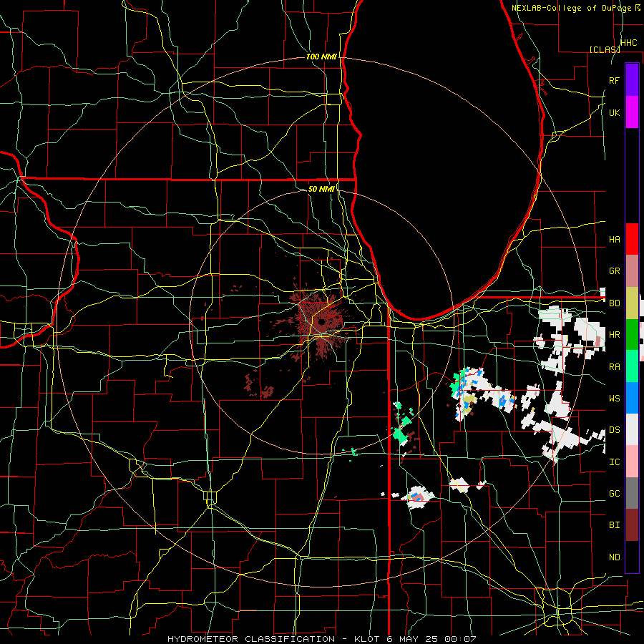644x644 pixels.
Task: Click the 'GC' legend label
Action: (614, 493)
